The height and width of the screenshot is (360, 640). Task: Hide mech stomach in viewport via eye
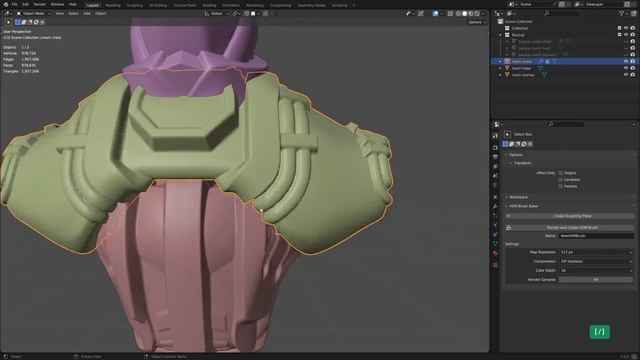coord(626,75)
